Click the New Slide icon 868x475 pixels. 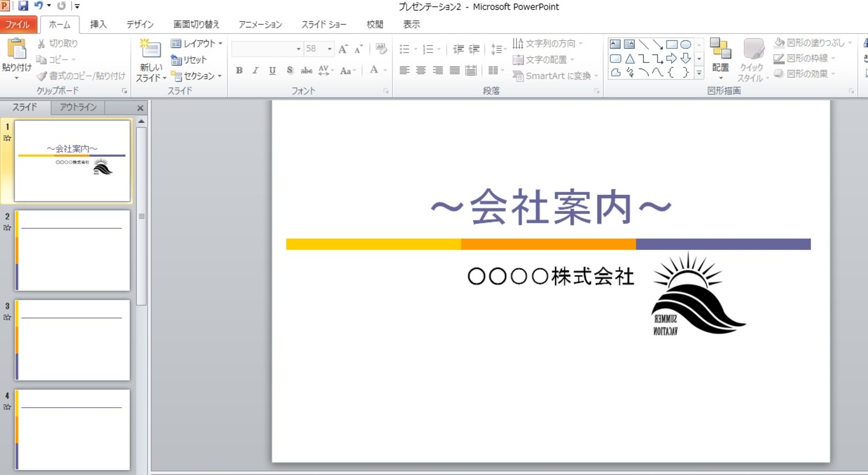click(150, 49)
